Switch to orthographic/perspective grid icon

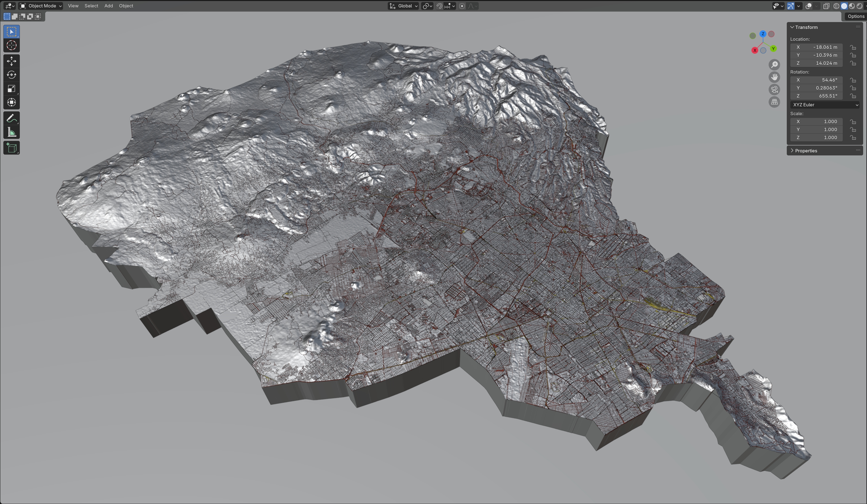point(774,102)
